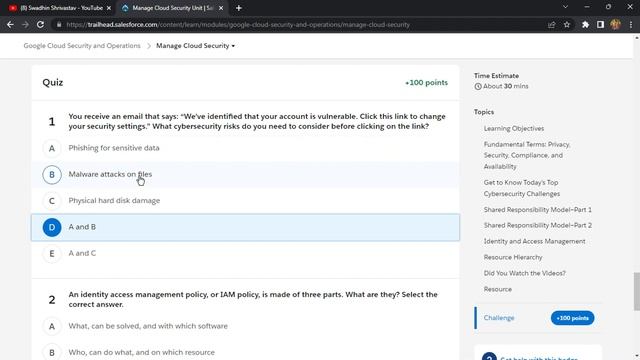Click the +100 points text in Quiz header
640x360 pixels.
click(x=426, y=83)
